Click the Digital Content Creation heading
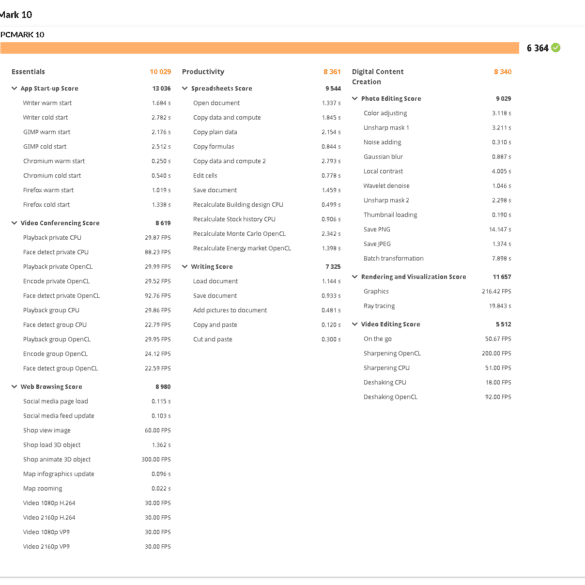Viewport: 585px width, 585px height. [x=378, y=76]
